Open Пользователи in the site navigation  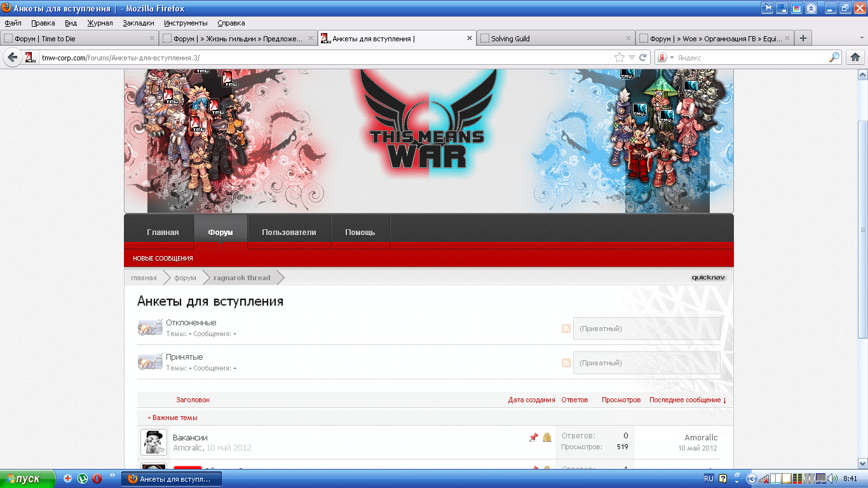(289, 232)
